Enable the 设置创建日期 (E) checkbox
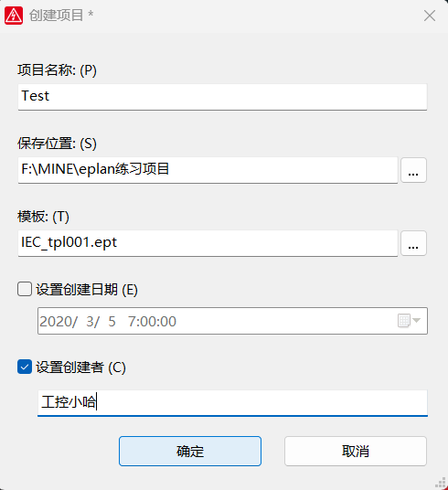448x490 pixels. click(x=25, y=289)
